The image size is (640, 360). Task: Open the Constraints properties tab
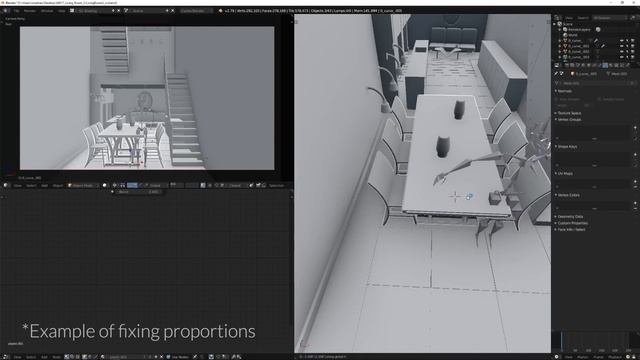pyautogui.click(x=594, y=65)
